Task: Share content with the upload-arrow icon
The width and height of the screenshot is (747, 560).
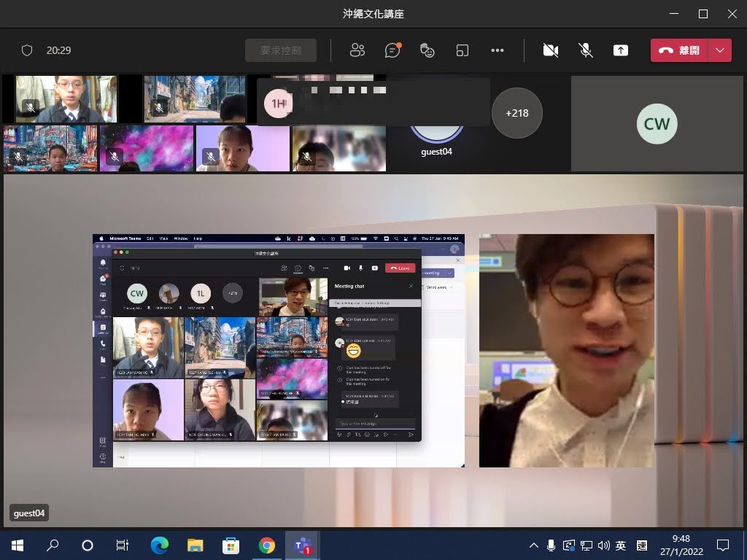Action: tap(620, 50)
